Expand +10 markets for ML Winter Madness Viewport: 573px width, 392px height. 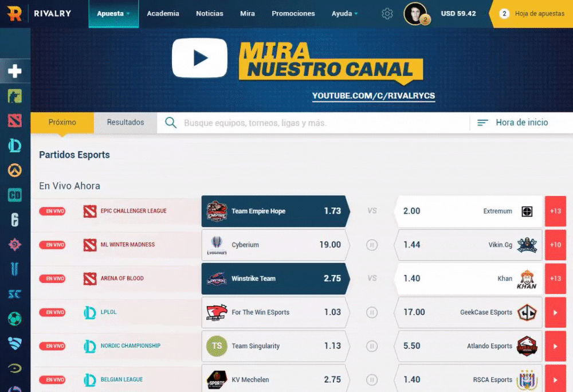pyautogui.click(x=555, y=245)
